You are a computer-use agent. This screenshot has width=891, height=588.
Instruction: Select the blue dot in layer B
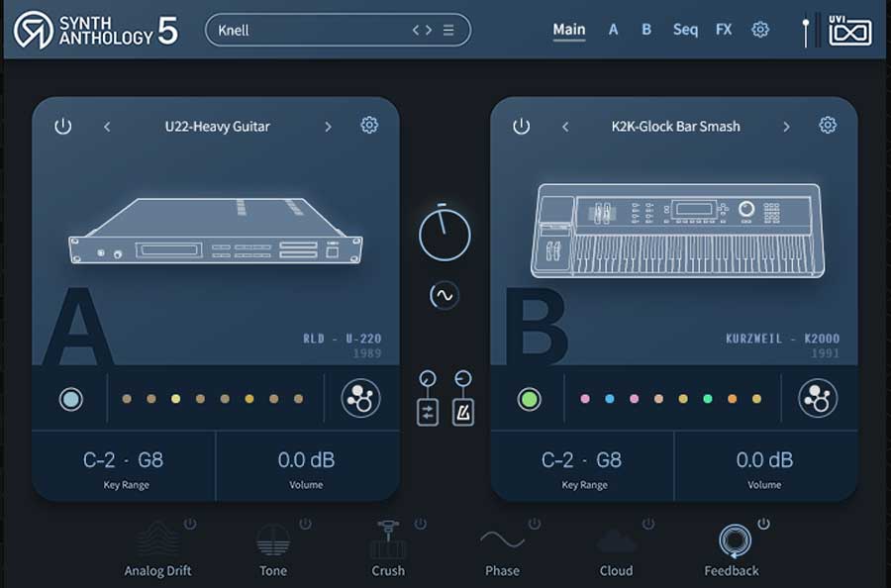[x=610, y=399]
